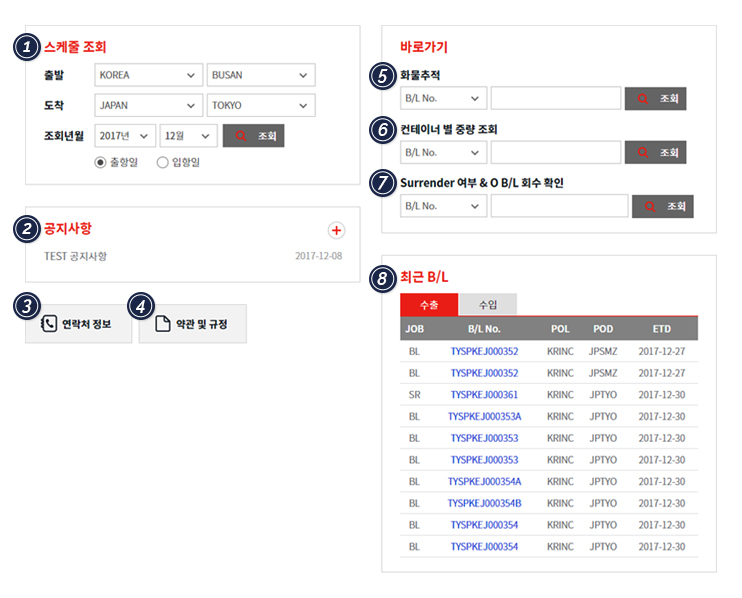742x598 pixels.
Task: Click the search button in schedule lookup
Action: click(x=253, y=136)
